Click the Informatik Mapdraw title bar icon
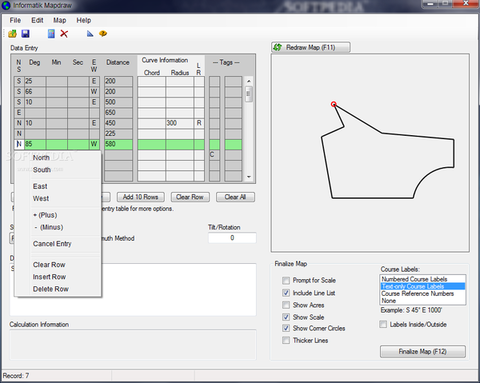This screenshot has height=383, width=480. (x=6, y=5)
